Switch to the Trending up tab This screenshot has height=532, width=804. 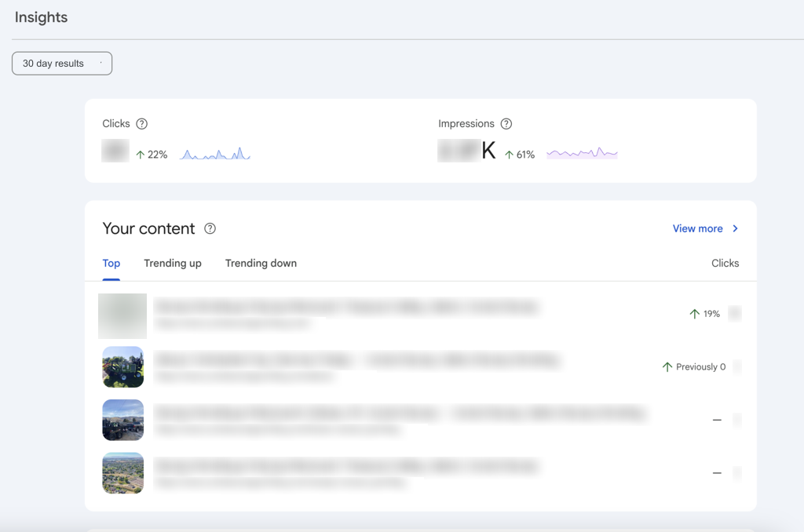click(173, 264)
